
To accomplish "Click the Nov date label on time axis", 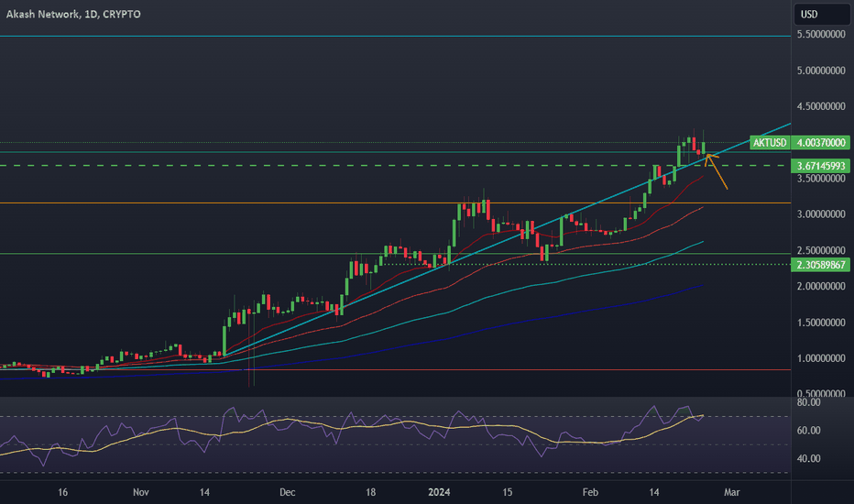I will (140, 492).
